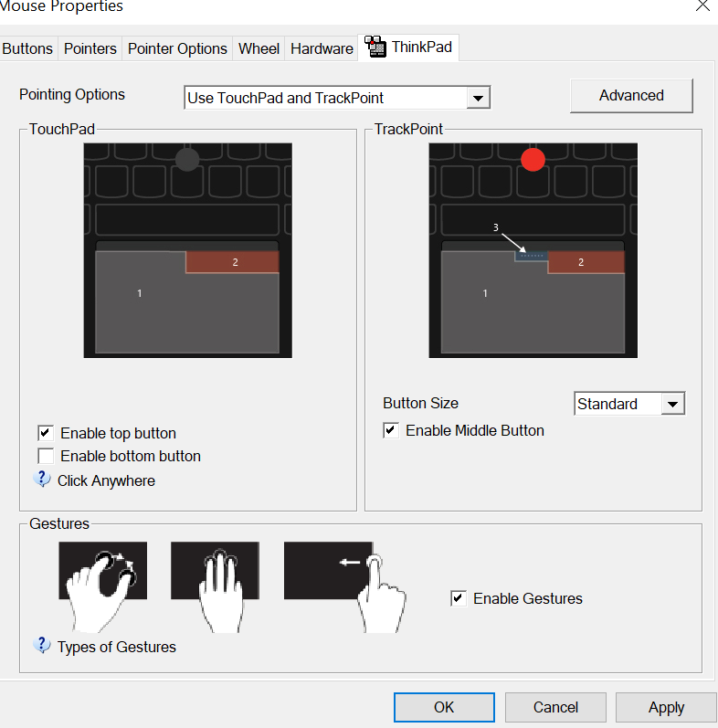718x728 pixels.
Task: Click the Click Anywhere help icon
Action: tap(42, 480)
